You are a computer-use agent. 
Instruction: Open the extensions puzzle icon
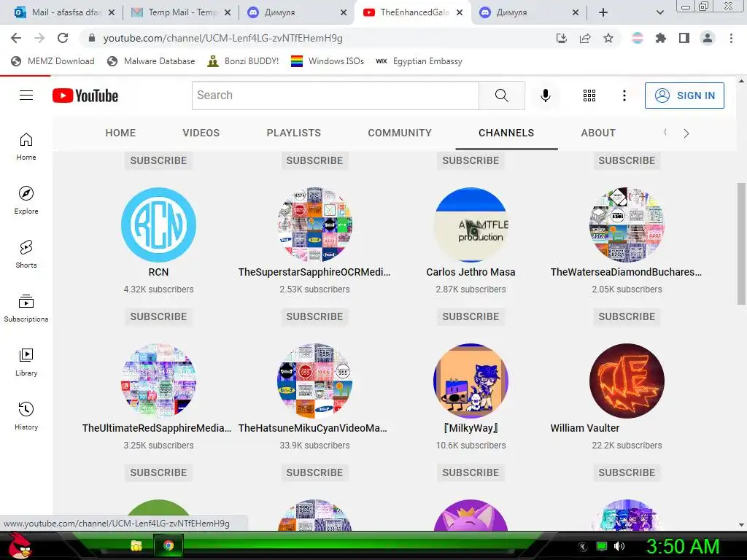tap(660, 38)
